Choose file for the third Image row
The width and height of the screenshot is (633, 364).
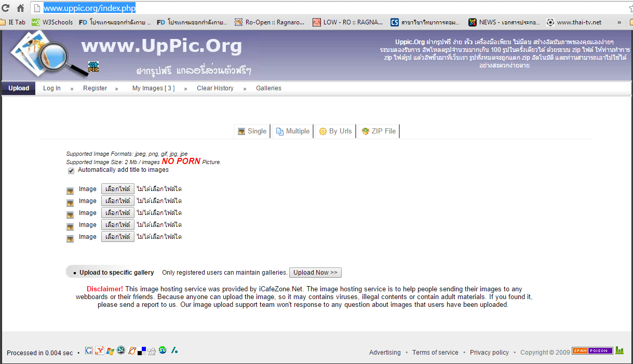[118, 213]
